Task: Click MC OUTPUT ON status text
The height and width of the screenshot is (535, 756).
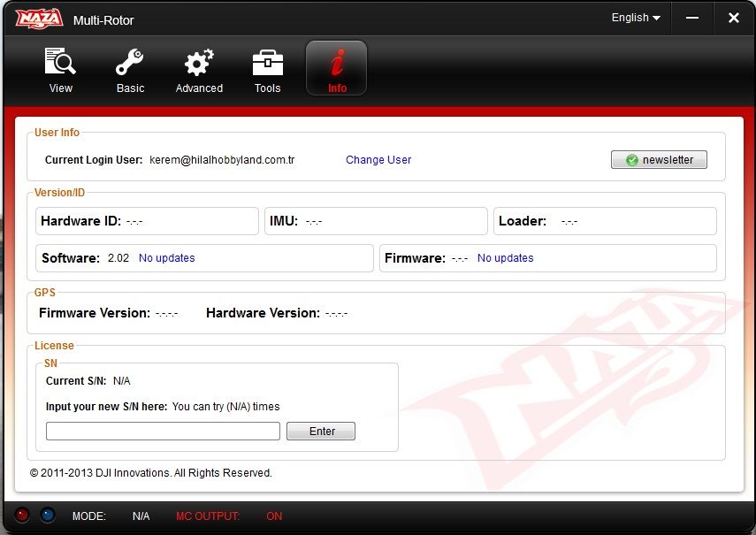Action: [x=229, y=516]
